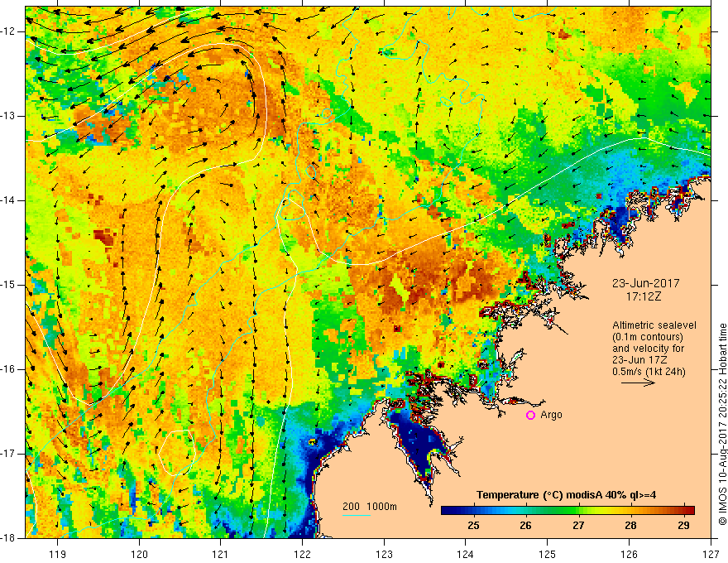Click the colorbar label '28'
The image size is (728, 563).
click(x=630, y=526)
